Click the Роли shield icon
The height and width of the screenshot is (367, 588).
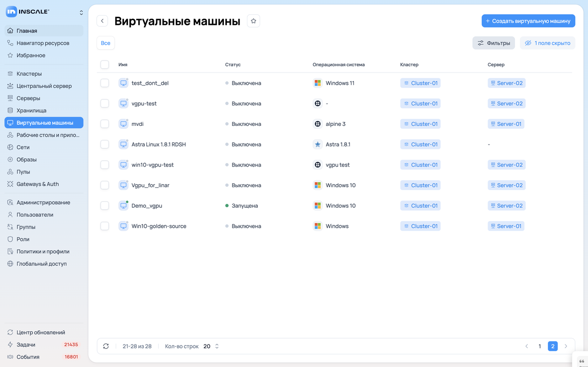tap(10, 239)
